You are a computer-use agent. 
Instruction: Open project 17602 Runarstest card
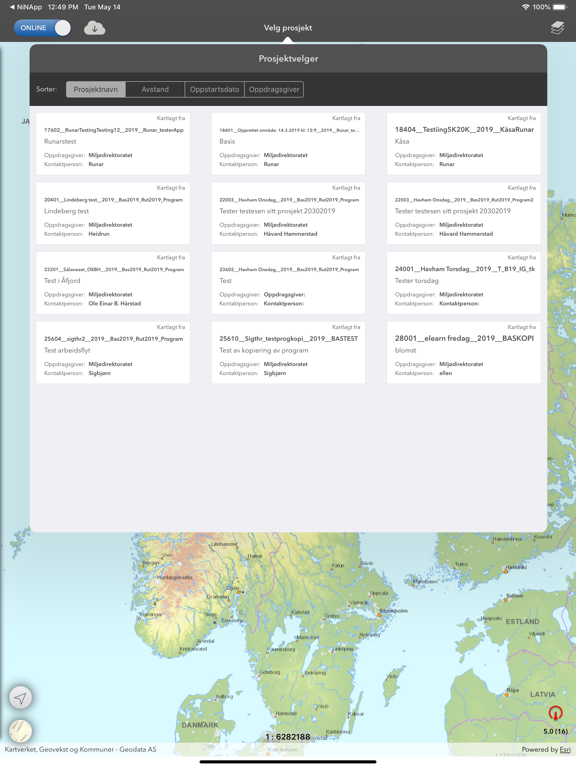[113, 144]
